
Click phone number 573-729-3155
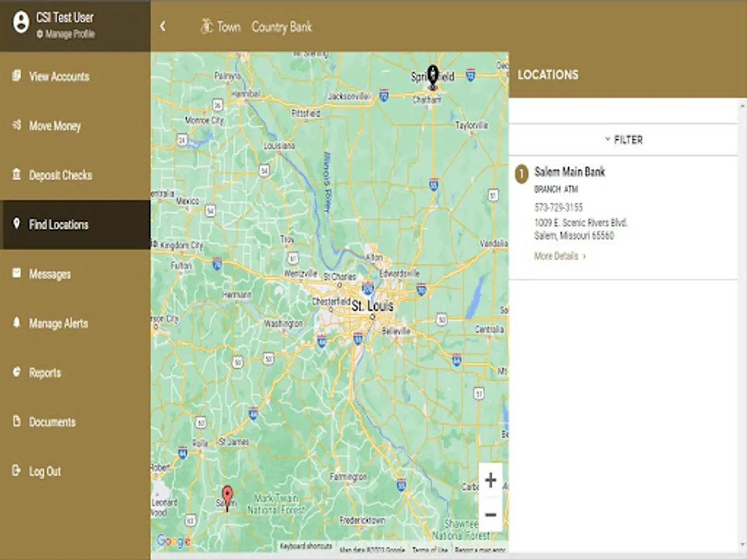558,207
